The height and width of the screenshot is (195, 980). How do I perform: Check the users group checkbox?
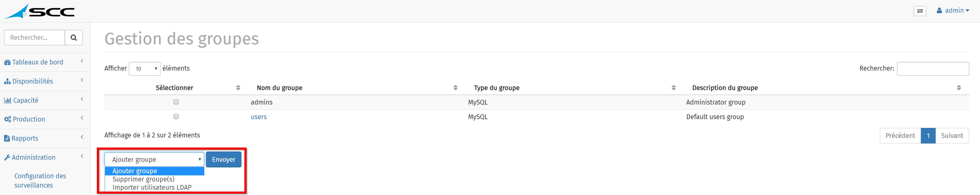(176, 116)
